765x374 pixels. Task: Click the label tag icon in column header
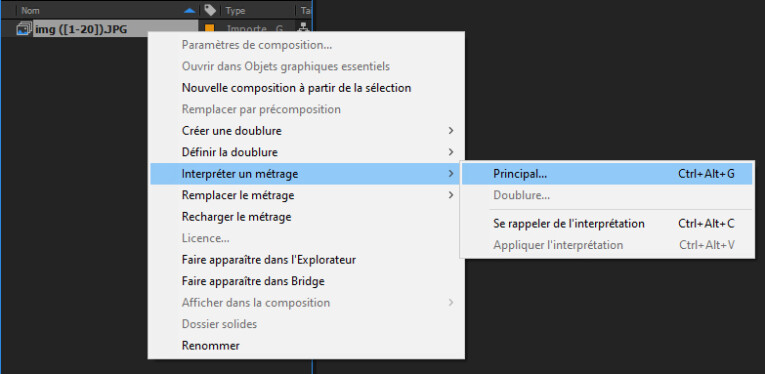pos(210,10)
